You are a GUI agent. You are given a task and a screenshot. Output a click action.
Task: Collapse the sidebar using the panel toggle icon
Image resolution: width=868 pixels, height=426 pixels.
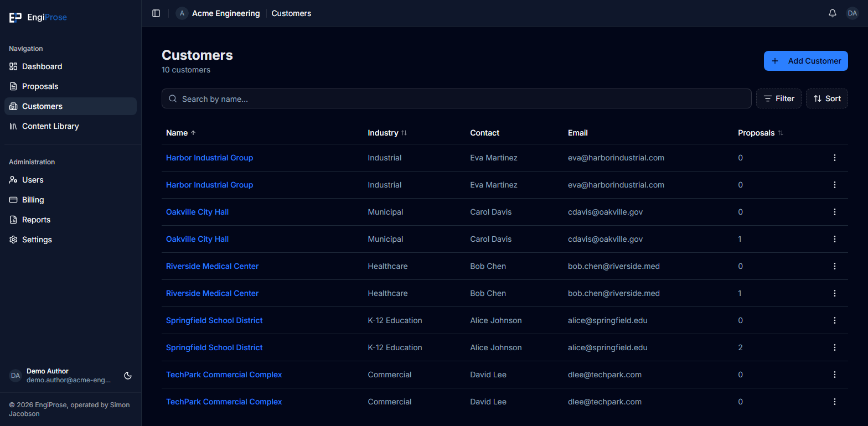(x=156, y=13)
